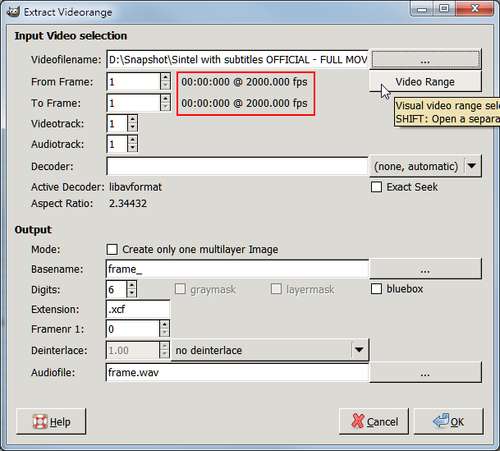The image size is (500, 451).
Task: Confirm extraction with the OK button
Action: [449, 422]
